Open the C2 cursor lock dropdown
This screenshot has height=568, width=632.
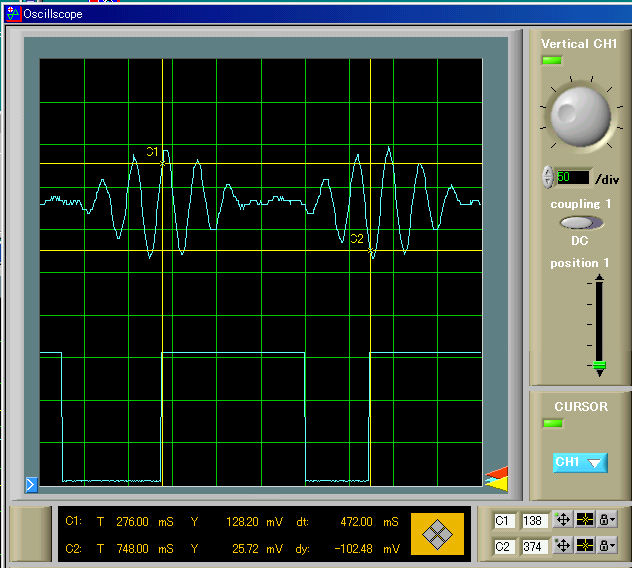click(607, 546)
